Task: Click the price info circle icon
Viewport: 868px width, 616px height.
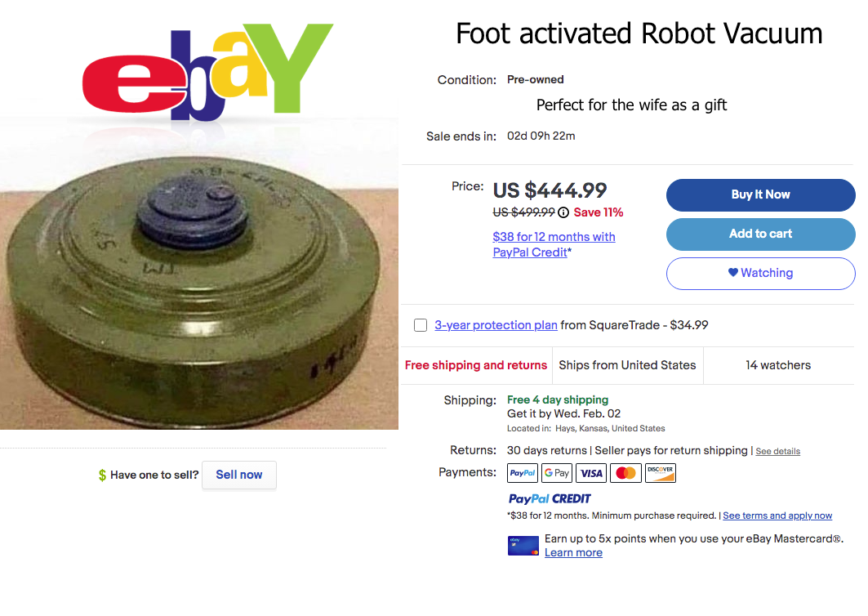Action: [x=563, y=212]
